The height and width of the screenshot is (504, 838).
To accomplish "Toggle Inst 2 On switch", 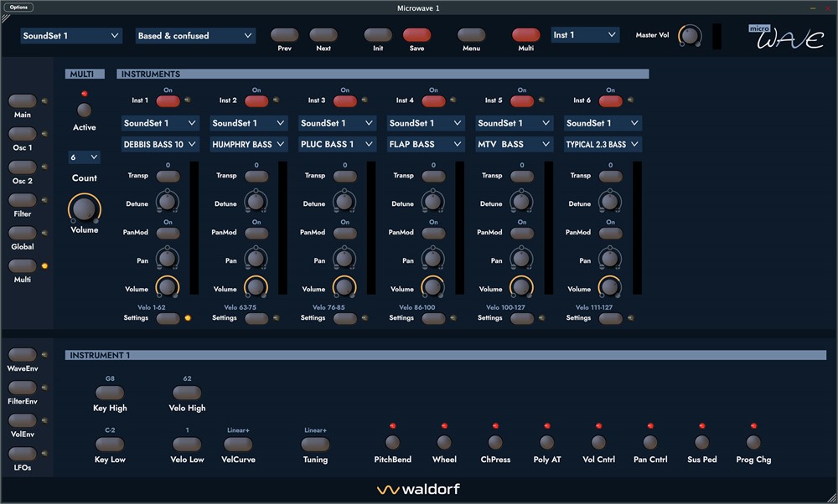I will 256,100.
